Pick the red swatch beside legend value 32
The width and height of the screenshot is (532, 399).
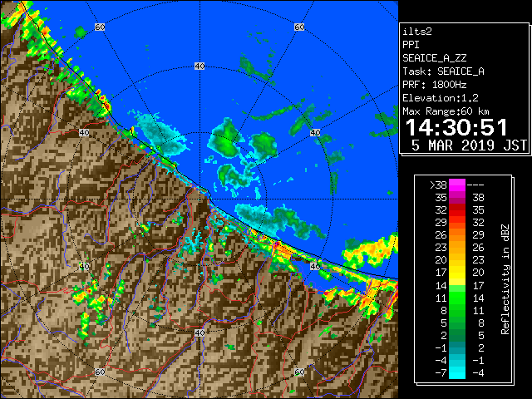[457, 210]
